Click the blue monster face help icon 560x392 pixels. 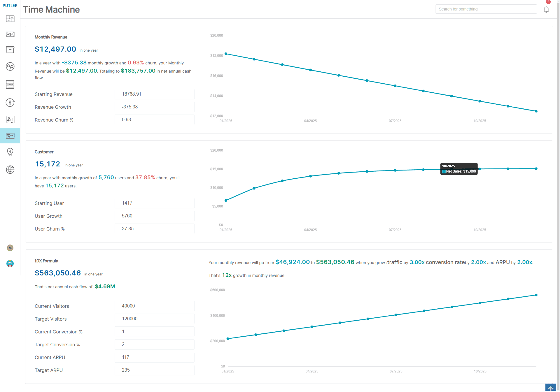tap(10, 264)
